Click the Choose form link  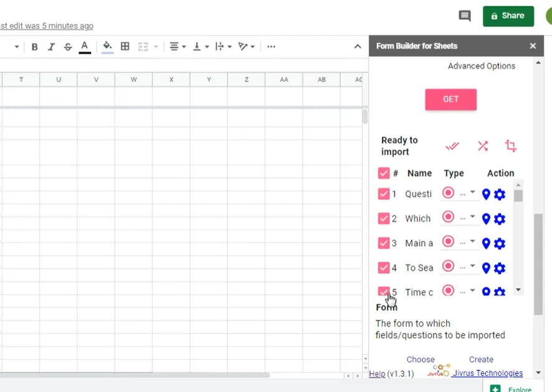(x=421, y=360)
